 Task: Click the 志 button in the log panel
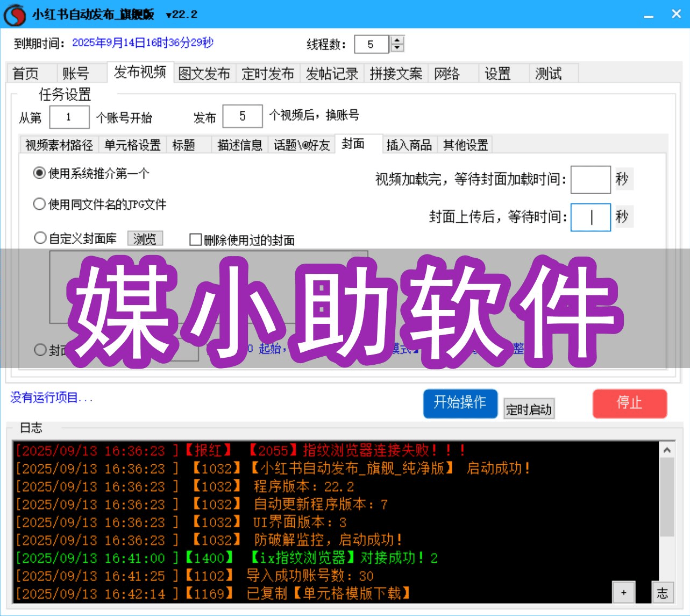(663, 592)
